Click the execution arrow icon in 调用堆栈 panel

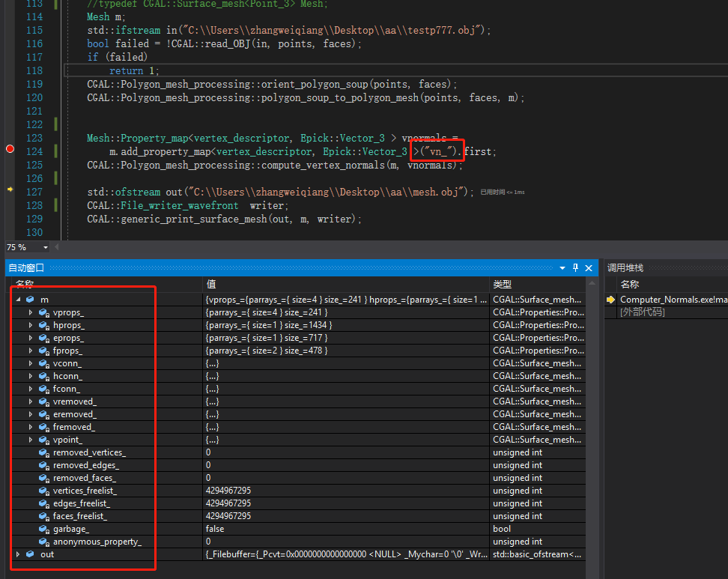pyautogui.click(x=610, y=298)
